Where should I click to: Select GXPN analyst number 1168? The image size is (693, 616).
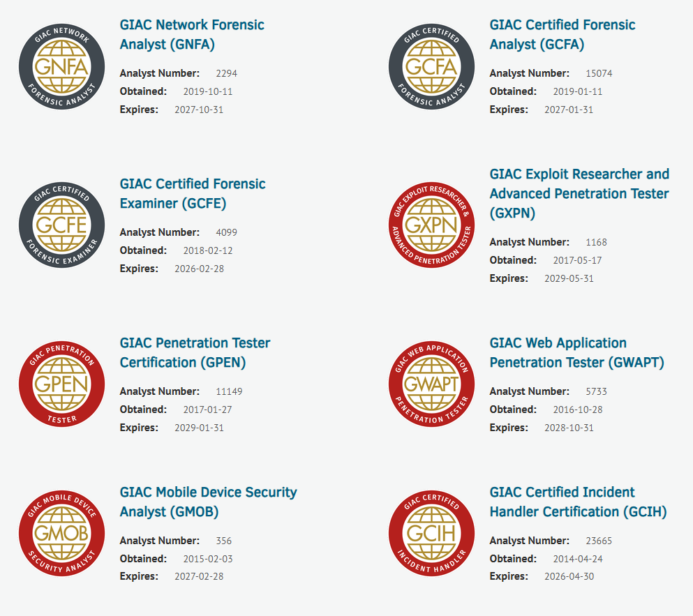pyautogui.click(x=596, y=242)
